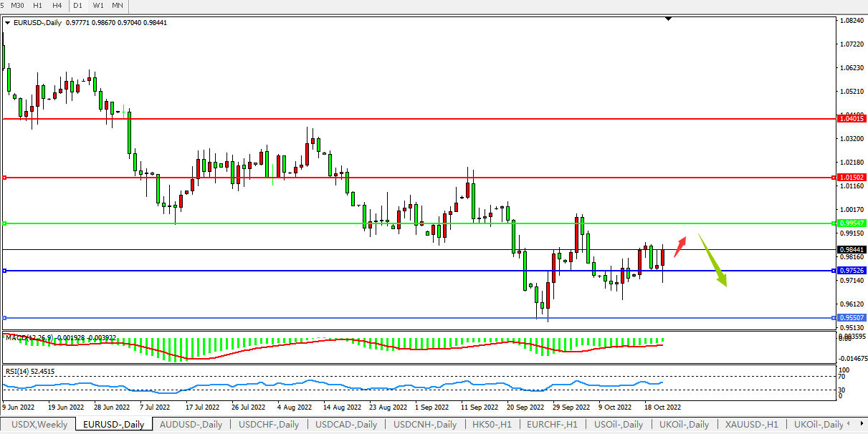Open the EURUSD chart title dropdown triangle

pos(7,23)
